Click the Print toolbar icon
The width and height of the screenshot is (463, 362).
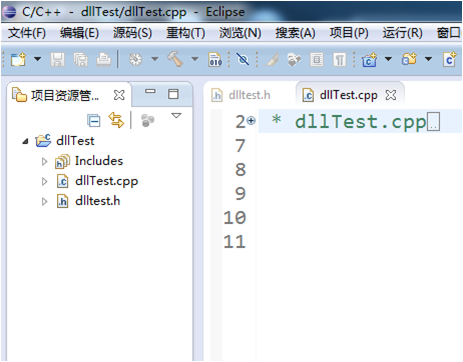(103, 60)
